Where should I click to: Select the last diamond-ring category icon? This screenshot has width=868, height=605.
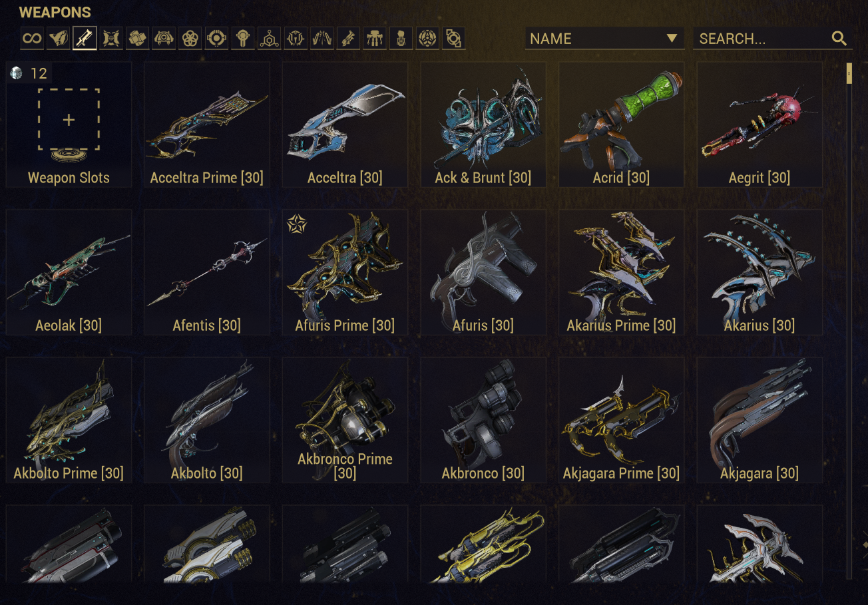(x=454, y=39)
